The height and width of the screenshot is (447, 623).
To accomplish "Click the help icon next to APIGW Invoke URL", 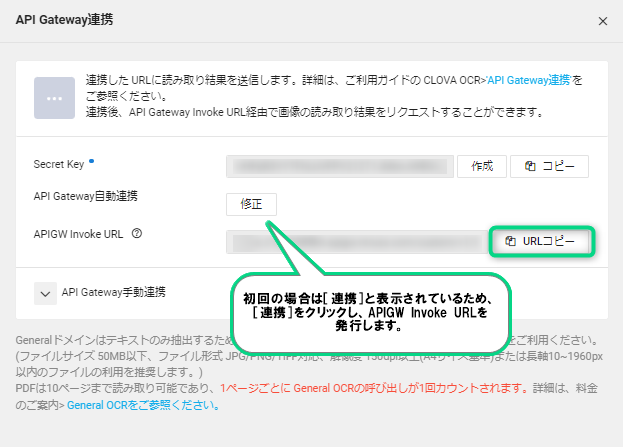I will click(x=136, y=234).
